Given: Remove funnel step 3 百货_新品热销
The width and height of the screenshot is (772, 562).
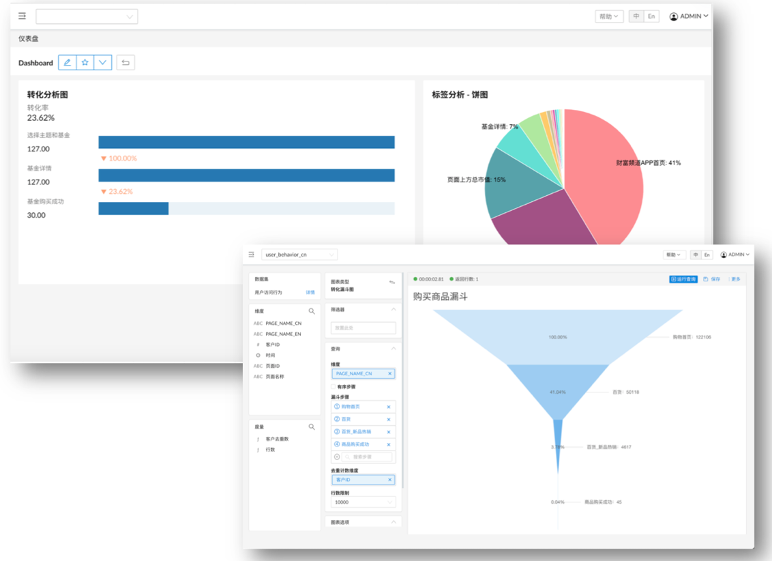Looking at the screenshot, I should pyautogui.click(x=388, y=432).
